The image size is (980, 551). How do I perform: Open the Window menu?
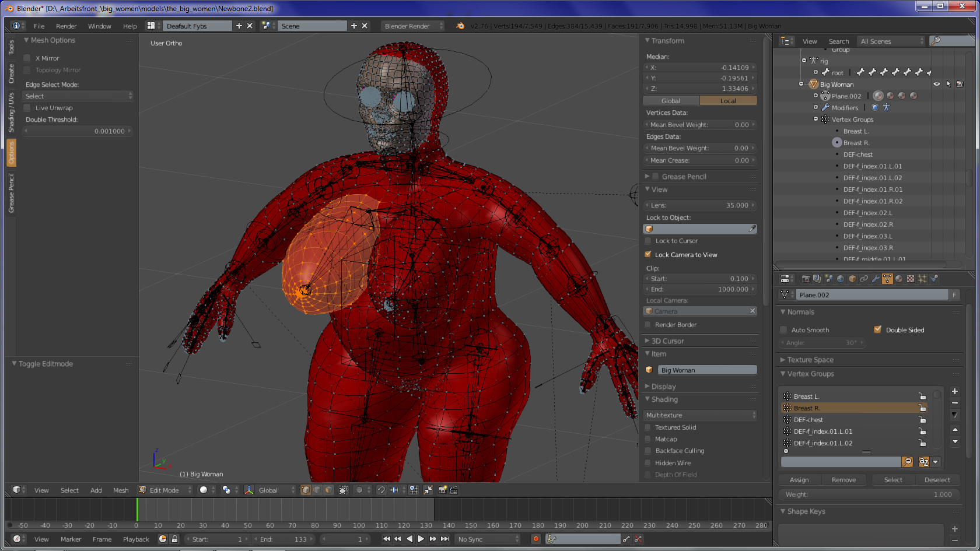(x=99, y=26)
